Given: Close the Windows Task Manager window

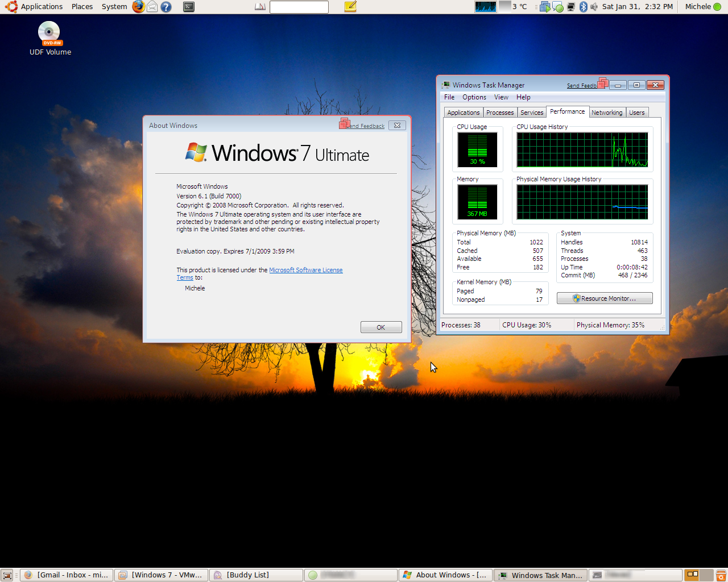Looking at the screenshot, I should pos(655,85).
